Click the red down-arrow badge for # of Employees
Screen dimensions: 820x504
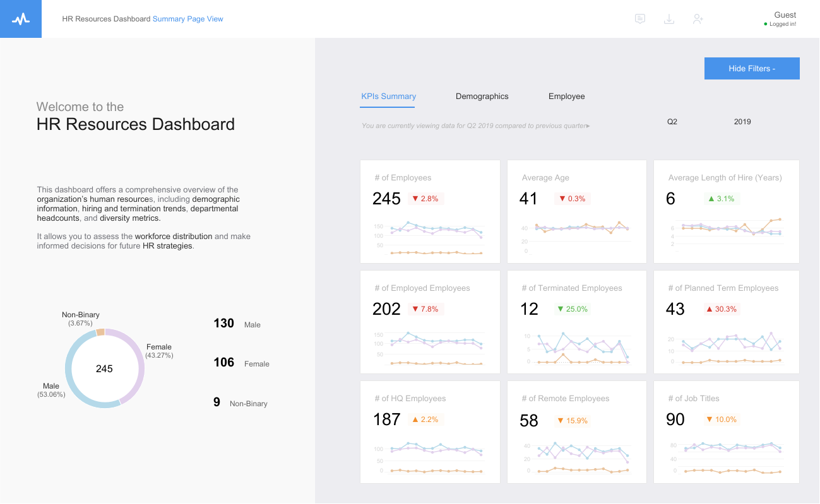pos(424,199)
